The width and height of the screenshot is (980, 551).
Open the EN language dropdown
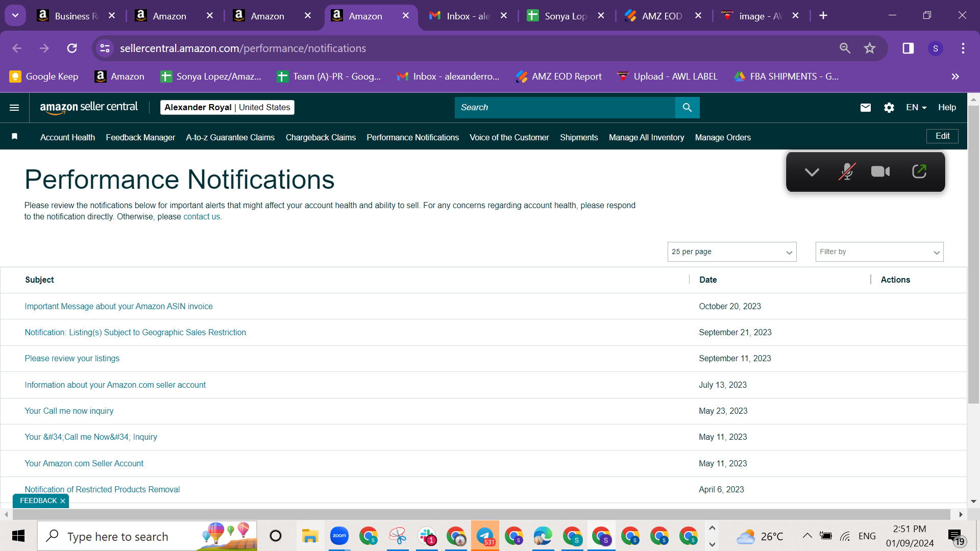click(916, 108)
